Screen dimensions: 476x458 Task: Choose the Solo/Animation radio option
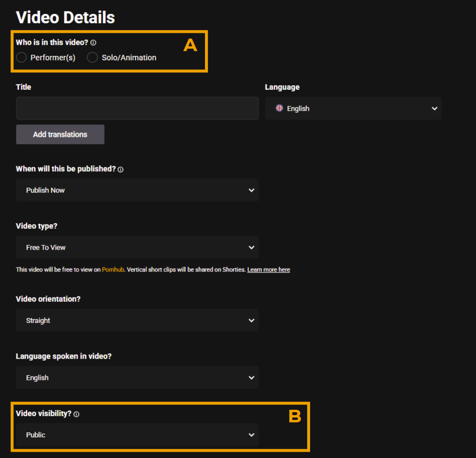(92, 57)
